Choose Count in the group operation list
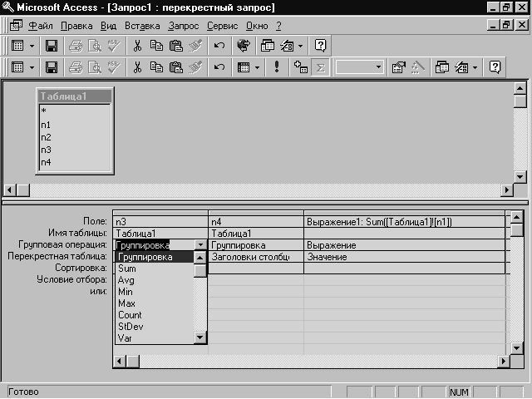Viewport: 532px width, 399px height. 155,315
